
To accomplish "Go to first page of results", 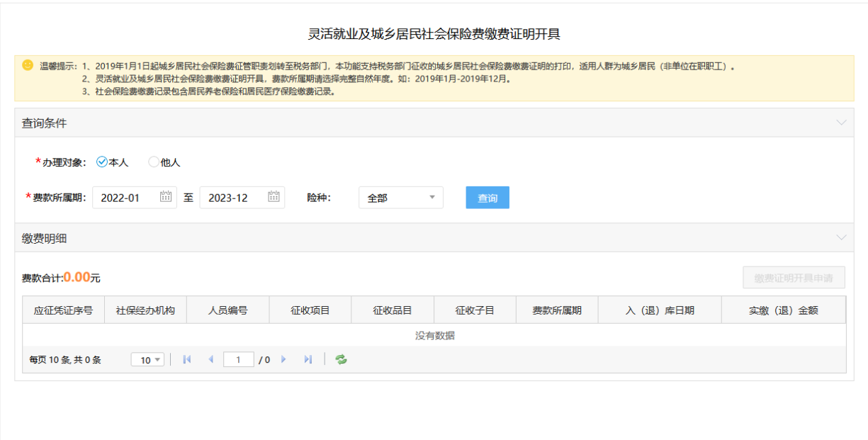I will 187,360.
